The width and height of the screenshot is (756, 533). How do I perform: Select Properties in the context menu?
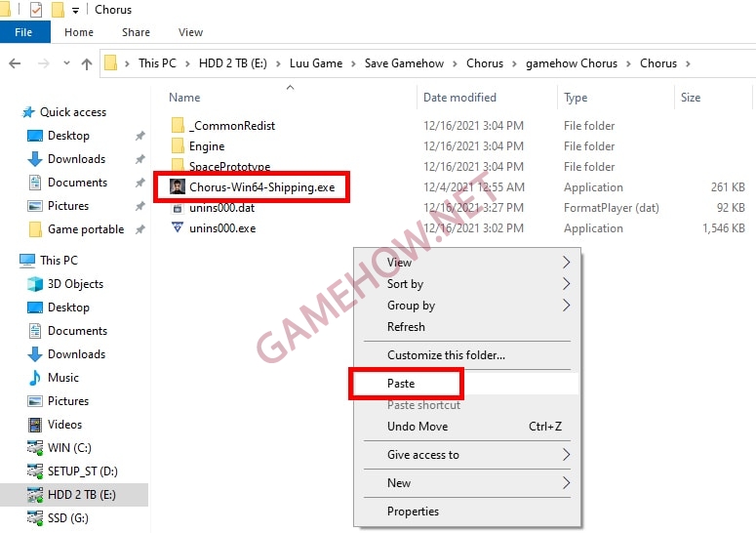413,512
